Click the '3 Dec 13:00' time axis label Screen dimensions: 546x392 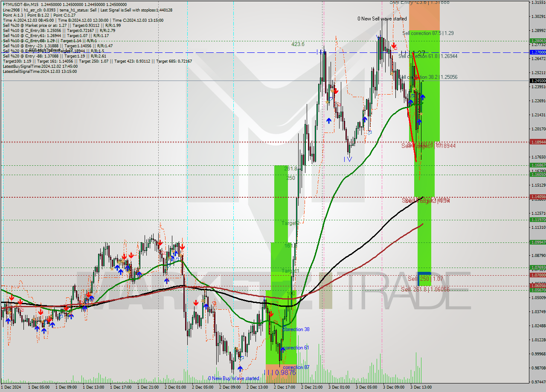click(421, 387)
